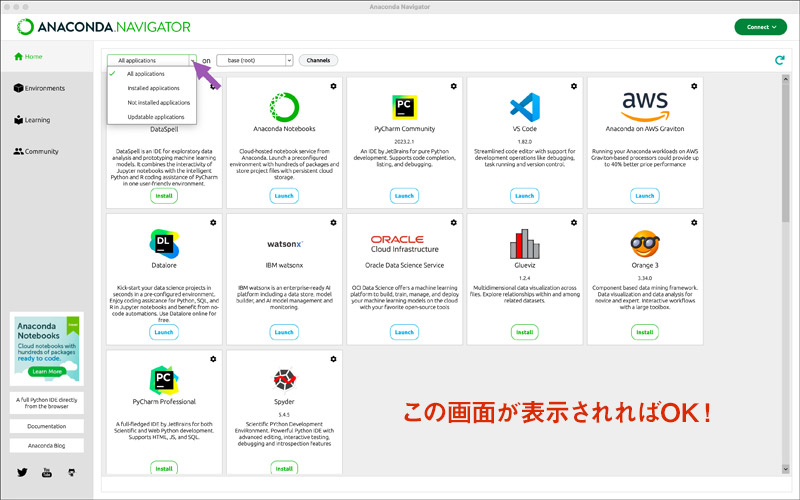Open settings gear on PyCharm Community card
Viewport: 800px width, 500px height.
pos(454,86)
